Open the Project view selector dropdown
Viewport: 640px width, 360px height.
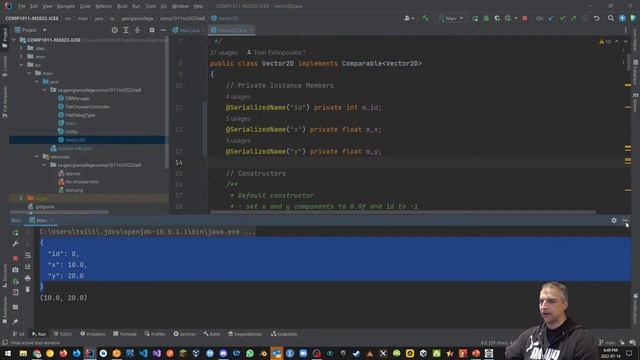coord(31,30)
